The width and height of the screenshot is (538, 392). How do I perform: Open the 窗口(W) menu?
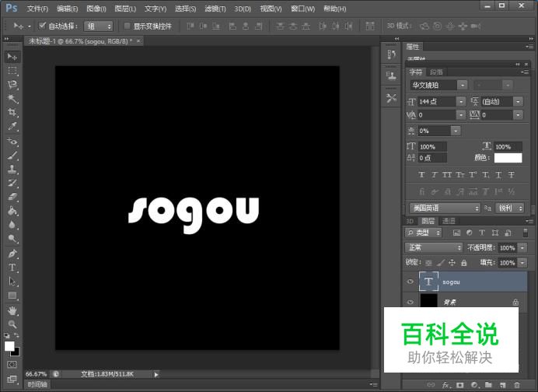[302, 9]
